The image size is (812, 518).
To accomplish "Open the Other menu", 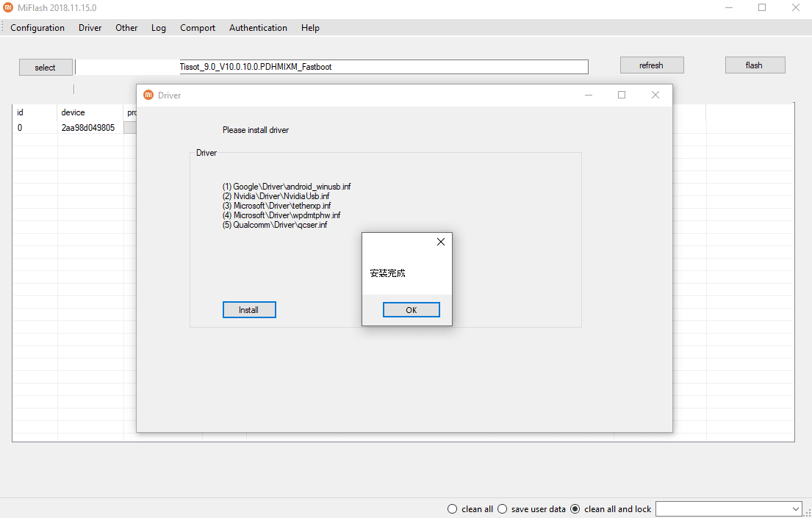I will (x=126, y=28).
